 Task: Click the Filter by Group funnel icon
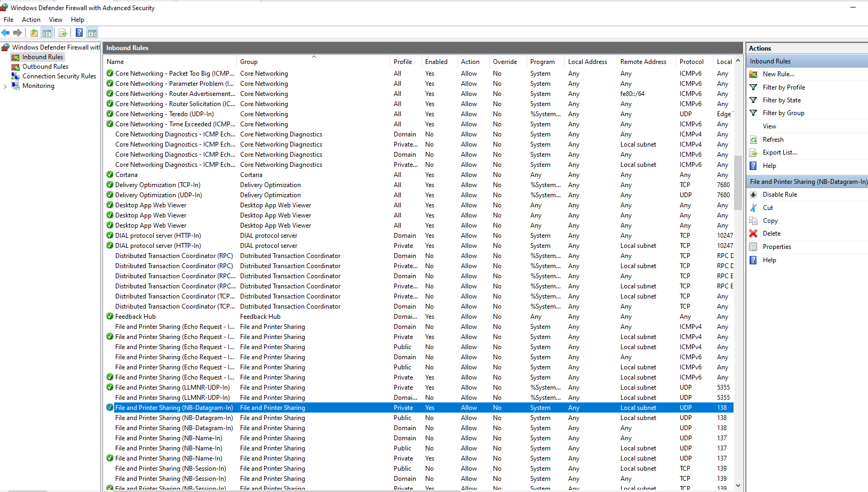(x=753, y=113)
